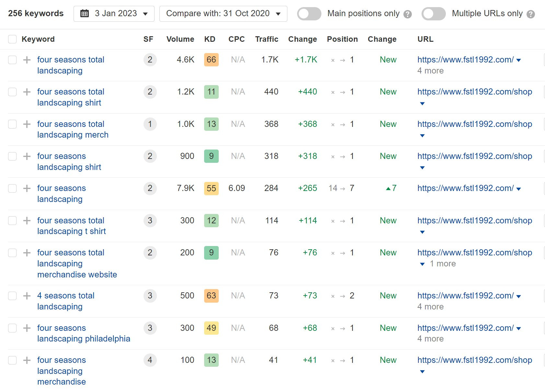This screenshot has width=545, height=392.
Task: Expand URL chevron for "four seasons total landscaping shirt" row
Action: [x=422, y=104]
